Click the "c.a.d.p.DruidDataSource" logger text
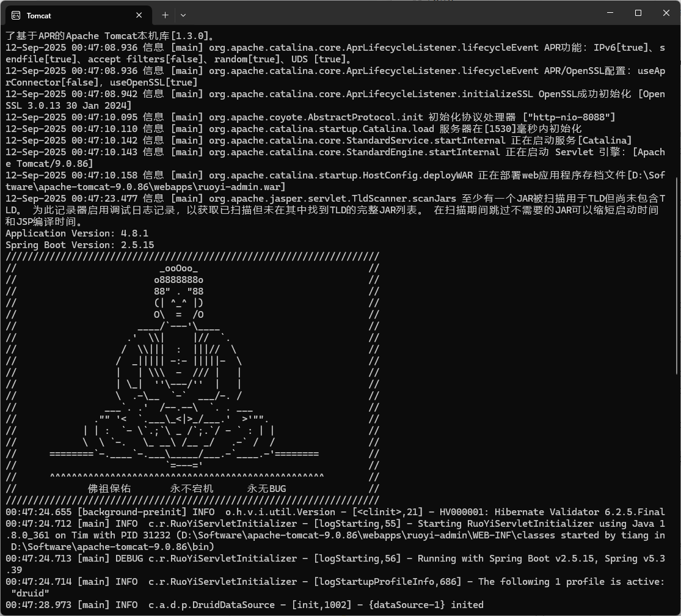The image size is (681, 616). click(x=211, y=605)
